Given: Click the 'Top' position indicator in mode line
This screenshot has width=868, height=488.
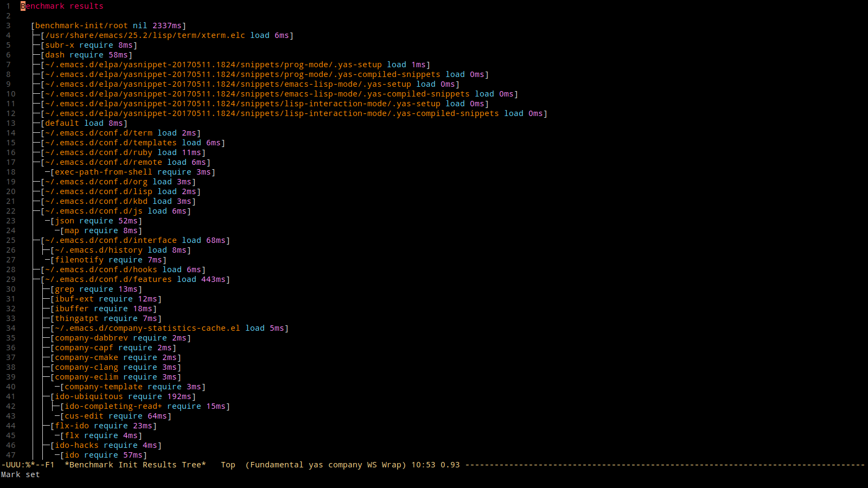Looking at the screenshot, I should 228,465.
